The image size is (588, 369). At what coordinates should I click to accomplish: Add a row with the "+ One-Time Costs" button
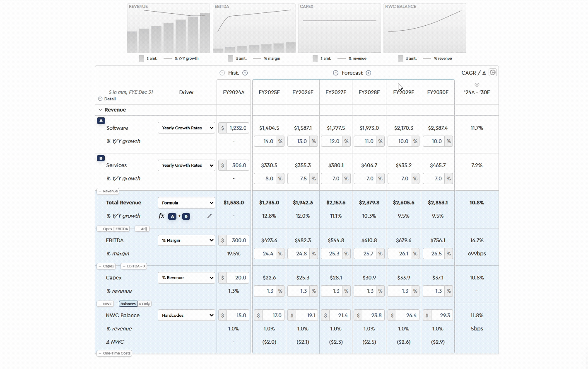point(114,353)
